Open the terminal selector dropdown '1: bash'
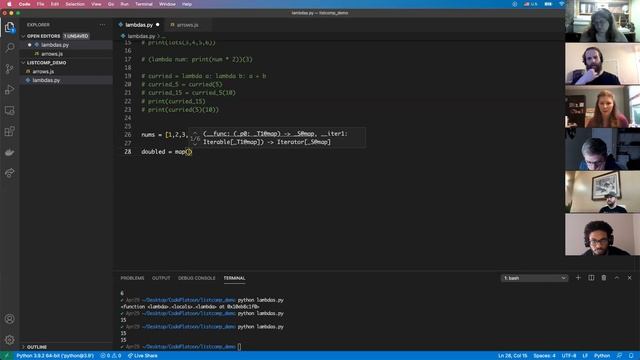Viewport: 640px width, 360px height. [534, 278]
